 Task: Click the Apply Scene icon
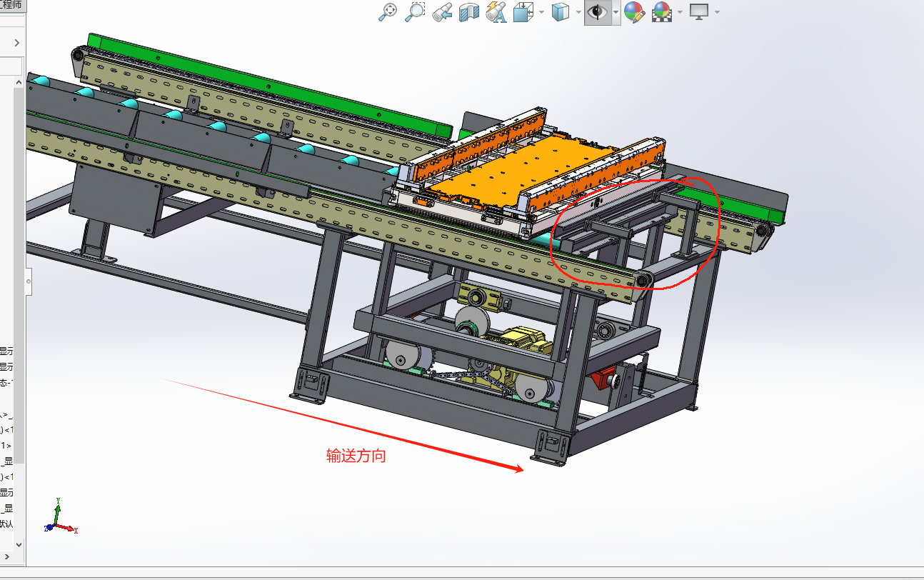click(662, 11)
